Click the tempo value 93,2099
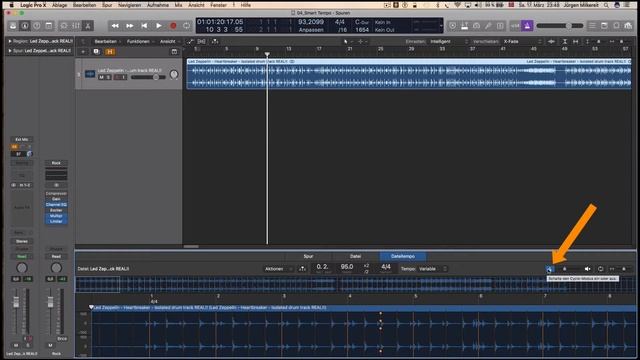Screen dimensions: 640x360 (311, 22)
